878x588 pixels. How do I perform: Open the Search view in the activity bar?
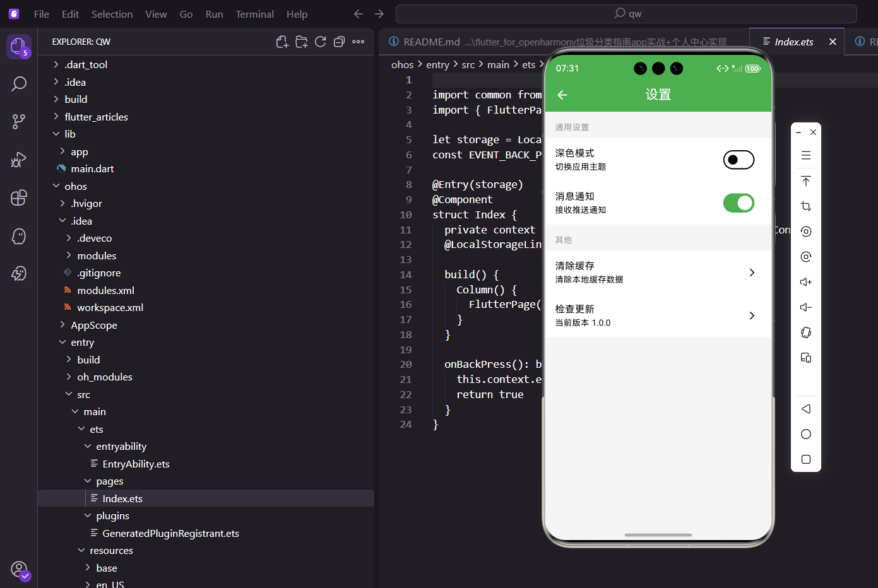point(19,84)
